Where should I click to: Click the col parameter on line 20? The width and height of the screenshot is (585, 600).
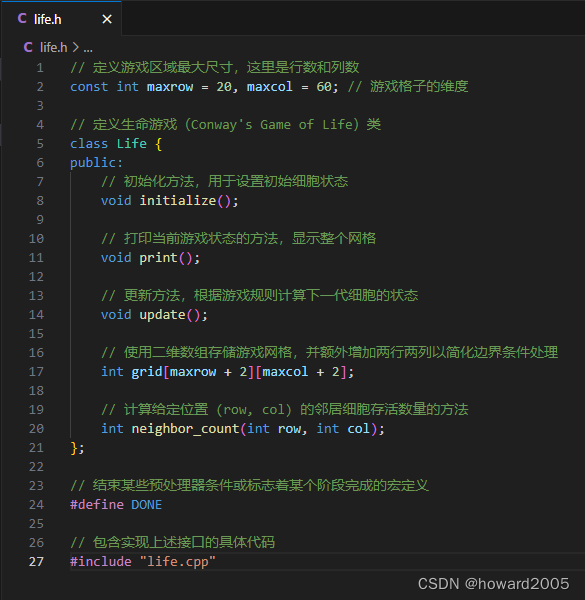[x=359, y=429]
